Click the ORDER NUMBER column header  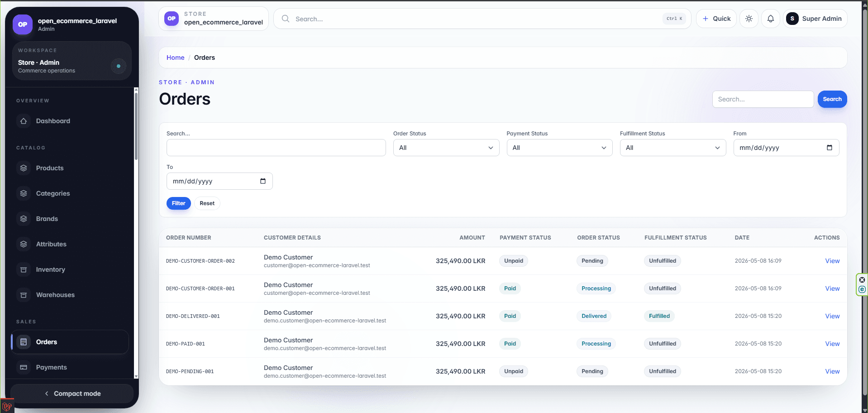tap(189, 238)
